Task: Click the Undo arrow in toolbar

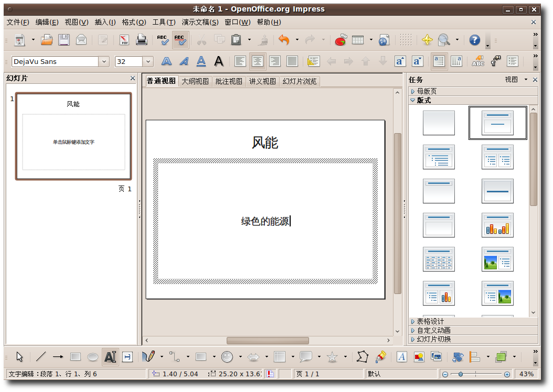Action: [284, 40]
